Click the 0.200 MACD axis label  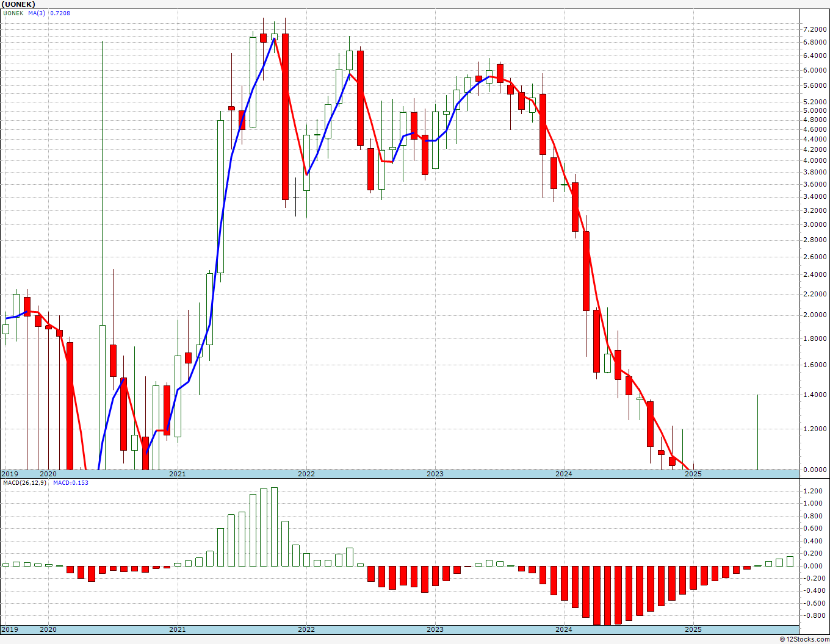coord(813,553)
